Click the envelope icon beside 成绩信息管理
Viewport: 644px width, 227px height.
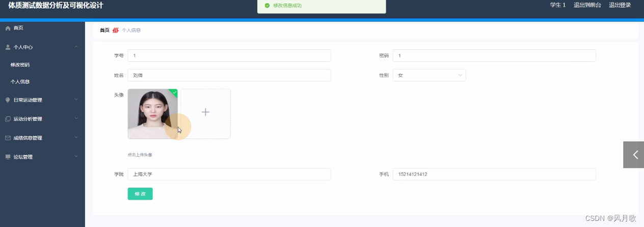(8, 138)
